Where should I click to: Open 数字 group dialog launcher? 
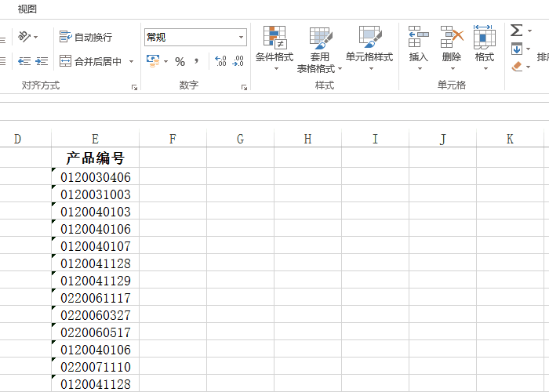[244, 88]
